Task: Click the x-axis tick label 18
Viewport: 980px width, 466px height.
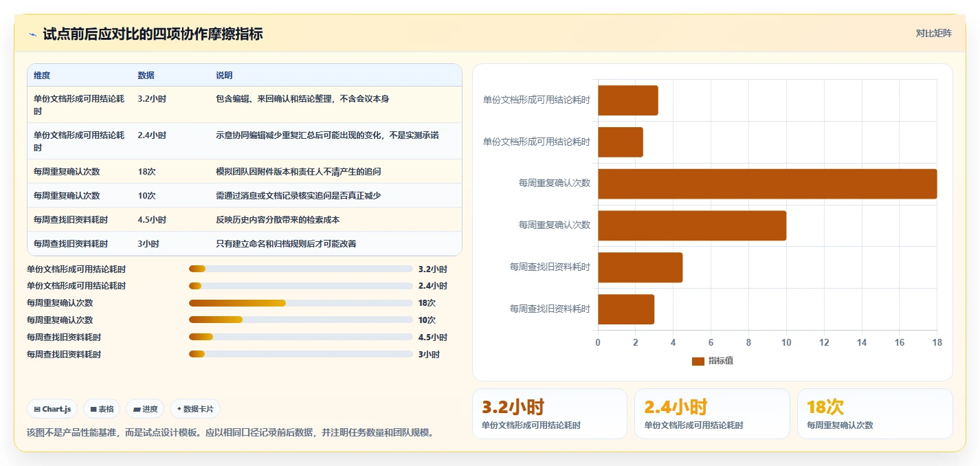Action: click(x=937, y=342)
